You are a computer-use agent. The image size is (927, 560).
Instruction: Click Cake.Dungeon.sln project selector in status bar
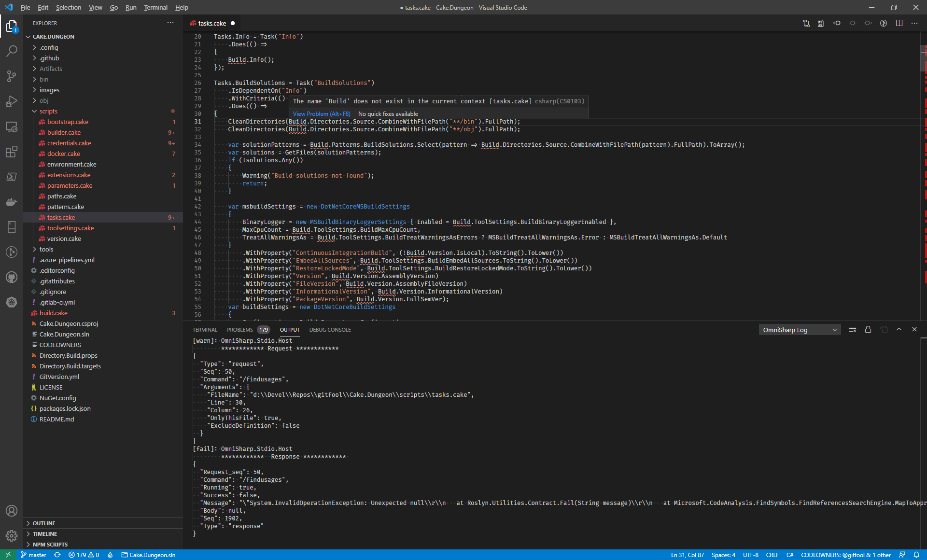[x=148, y=555]
